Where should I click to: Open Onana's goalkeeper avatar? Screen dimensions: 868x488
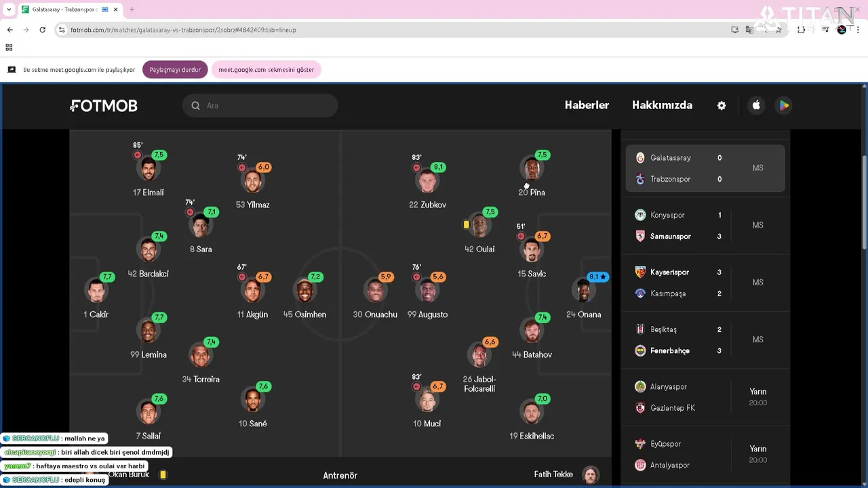point(584,291)
